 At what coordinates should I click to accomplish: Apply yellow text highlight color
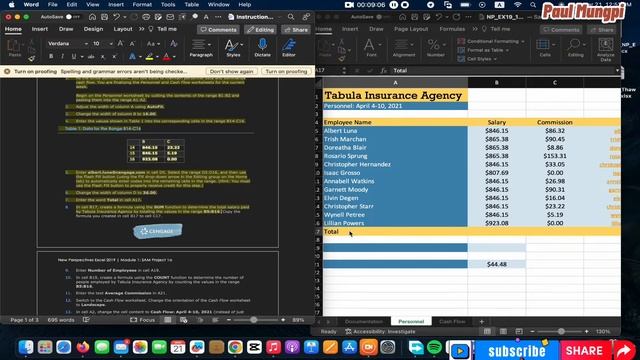point(149,56)
